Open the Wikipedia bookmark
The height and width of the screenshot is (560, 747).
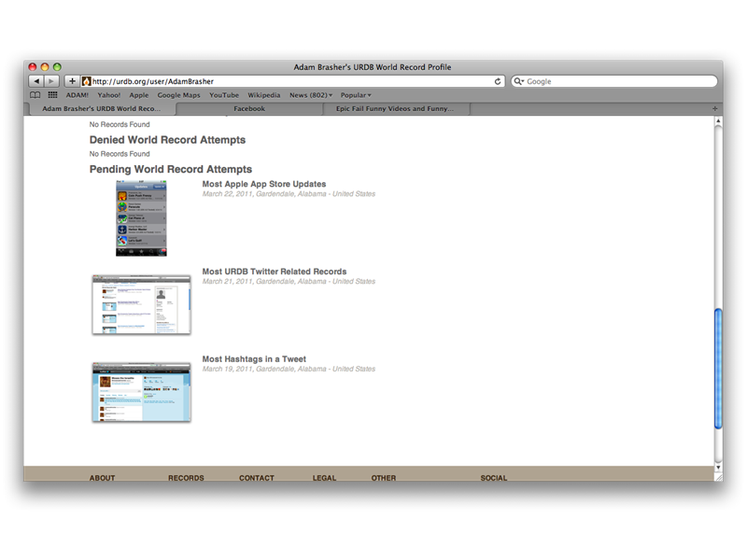[264, 95]
